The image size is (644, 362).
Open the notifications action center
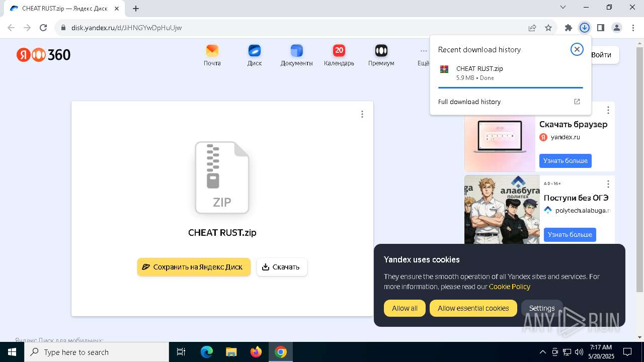[x=627, y=352]
